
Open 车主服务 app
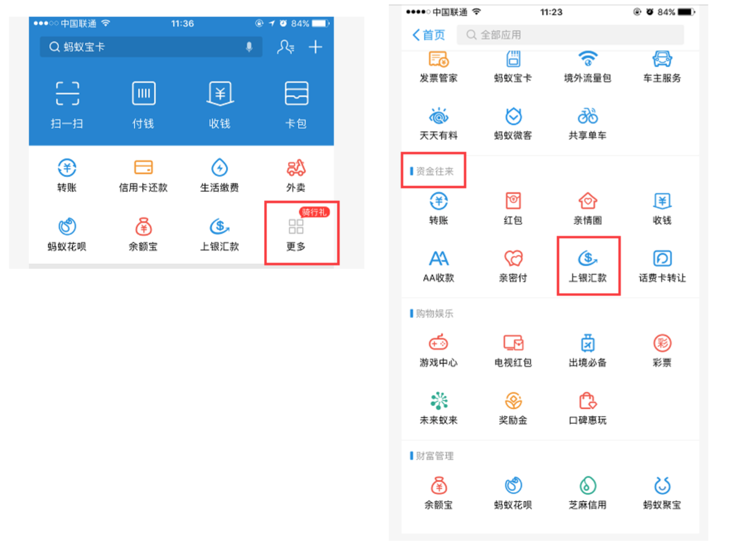(662, 67)
